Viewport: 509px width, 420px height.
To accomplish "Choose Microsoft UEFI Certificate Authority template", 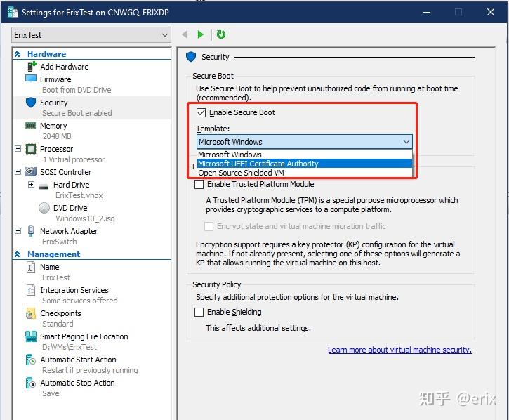I will (305, 164).
